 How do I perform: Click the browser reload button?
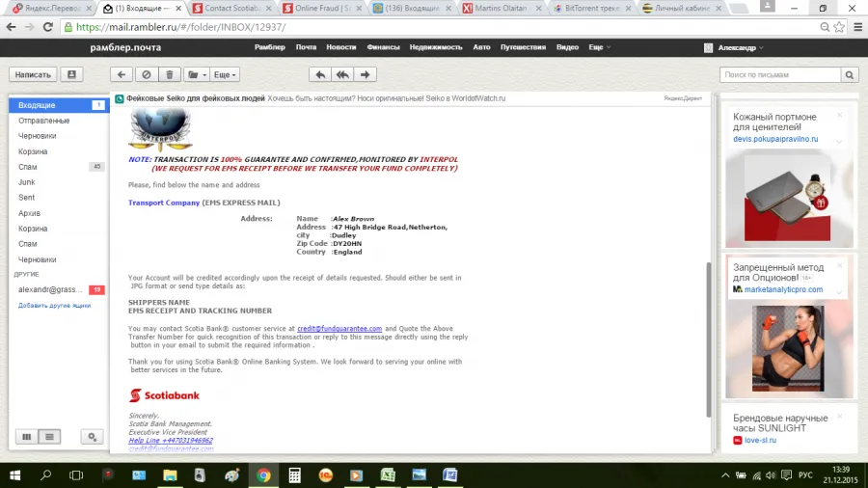(47, 27)
